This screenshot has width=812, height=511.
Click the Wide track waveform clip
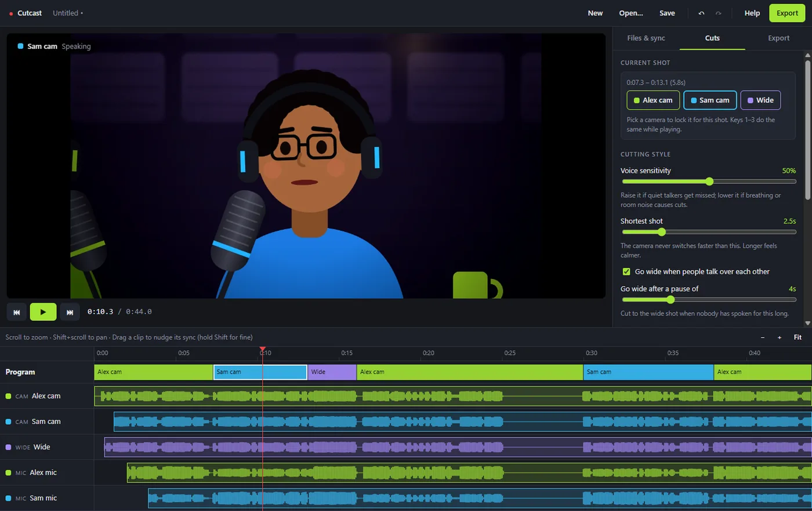pos(458,447)
